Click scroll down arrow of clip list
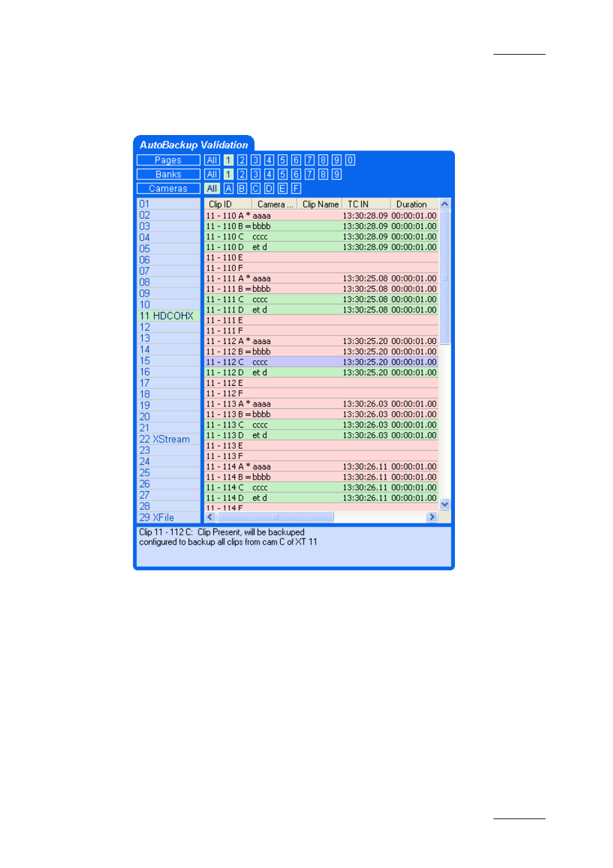Image resolution: width=613 pixels, height=868 pixels. [x=445, y=505]
